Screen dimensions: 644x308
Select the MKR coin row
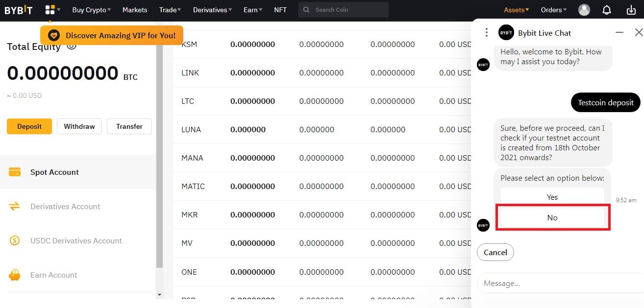click(322, 215)
